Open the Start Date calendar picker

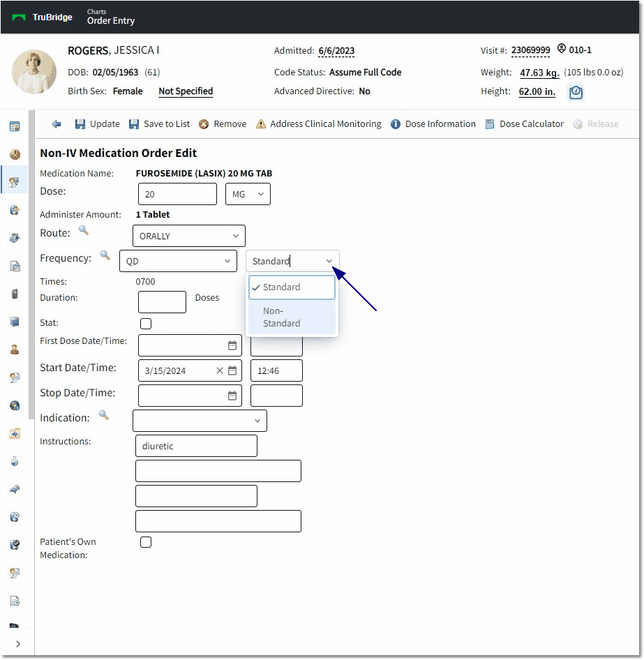232,370
